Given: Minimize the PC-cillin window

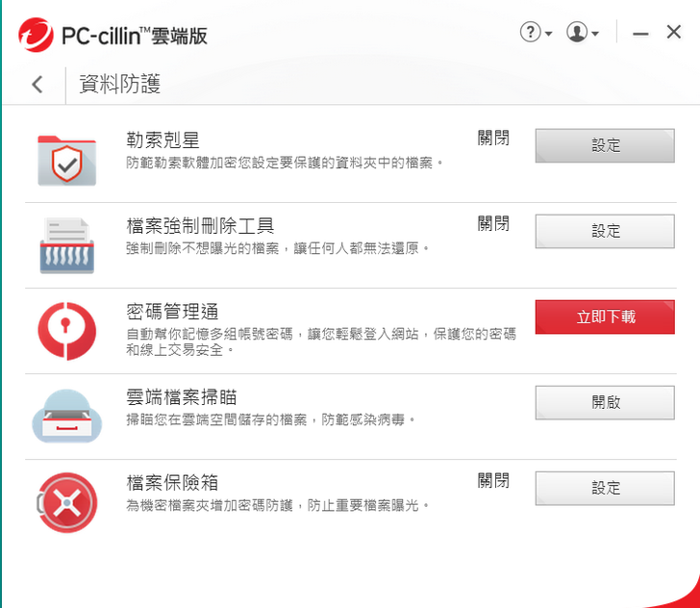Looking at the screenshot, I should click(x=640, y=34).
